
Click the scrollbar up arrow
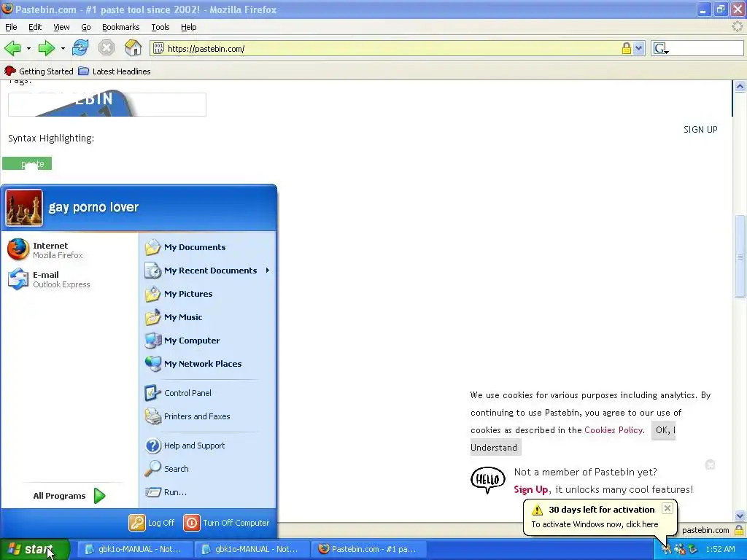coord(740,86)
